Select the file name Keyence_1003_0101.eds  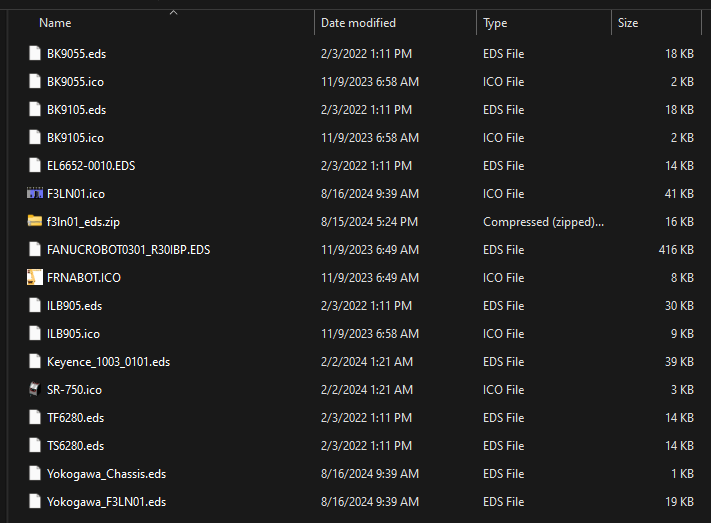pyautogui.click(x=109, y=362)
